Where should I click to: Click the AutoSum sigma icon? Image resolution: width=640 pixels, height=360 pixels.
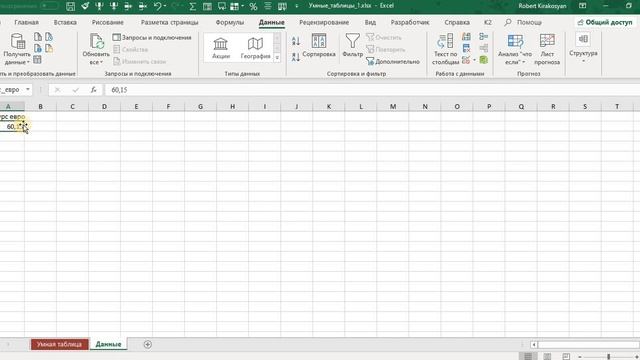[192, 6]
